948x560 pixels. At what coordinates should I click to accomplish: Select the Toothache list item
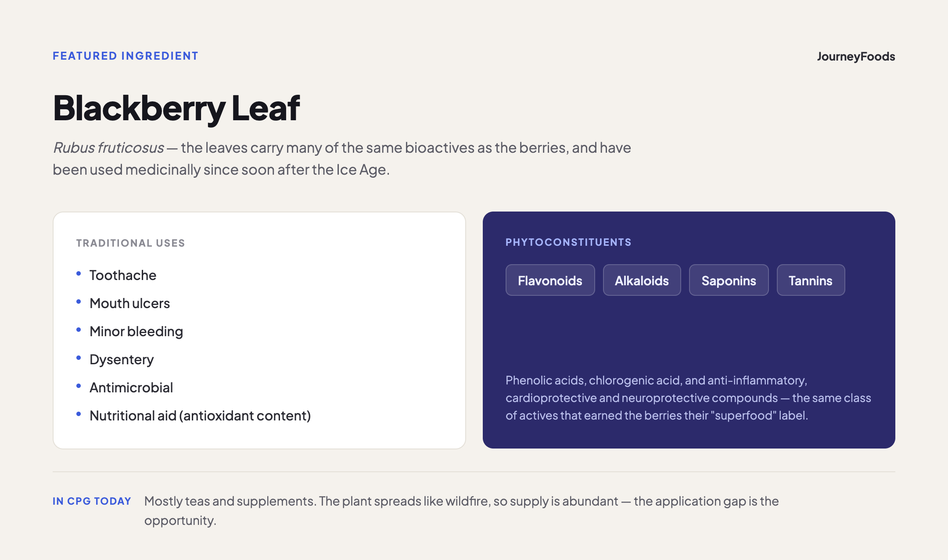(123, 275)
